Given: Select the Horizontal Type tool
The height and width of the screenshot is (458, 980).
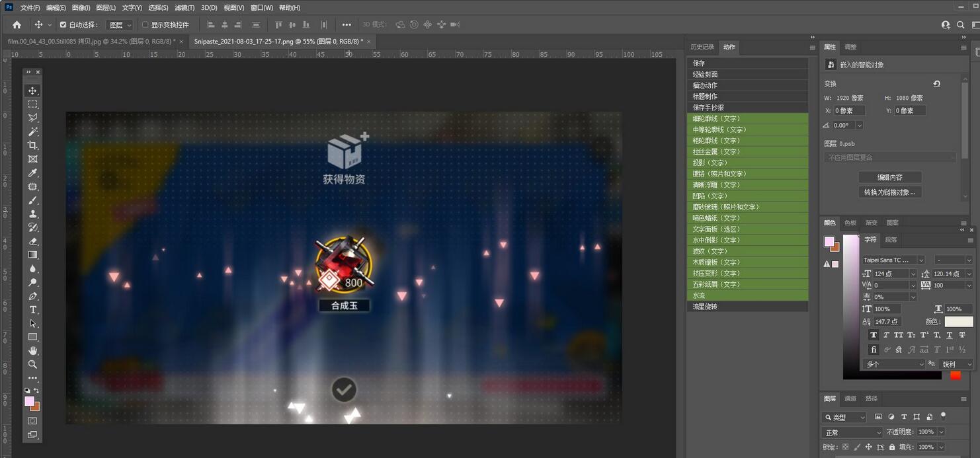Looking at the screenshot, I should click(x=32, y=310).
